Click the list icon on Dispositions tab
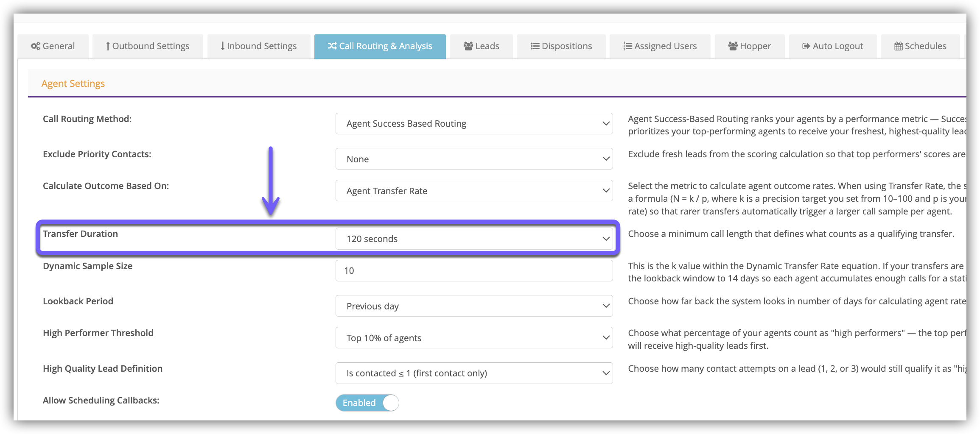 535,46
